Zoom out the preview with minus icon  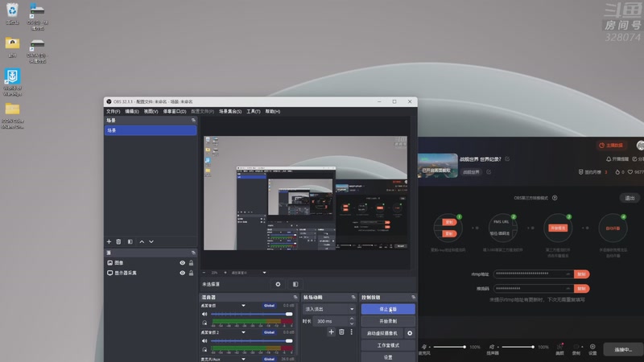[x=204, y=273]
